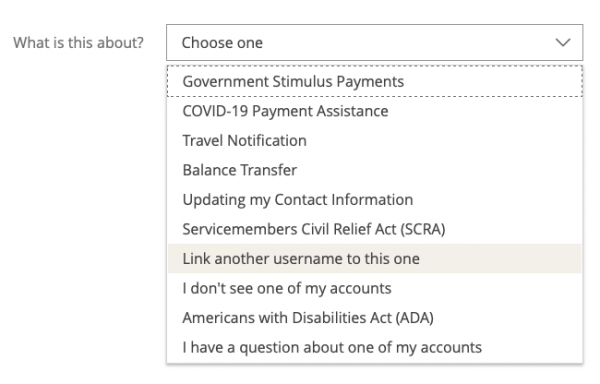Pick the Balance Transfer option
The height and width of the screenshot is (384, 600).
pyautogui.click(x=375, y=170)
